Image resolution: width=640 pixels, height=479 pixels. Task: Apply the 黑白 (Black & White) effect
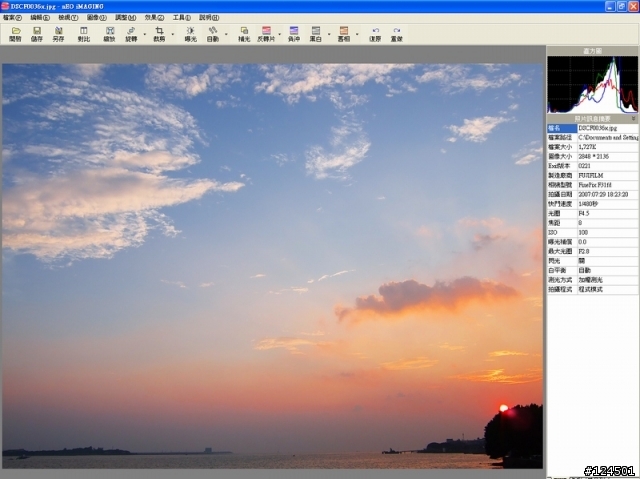(316, 34)
